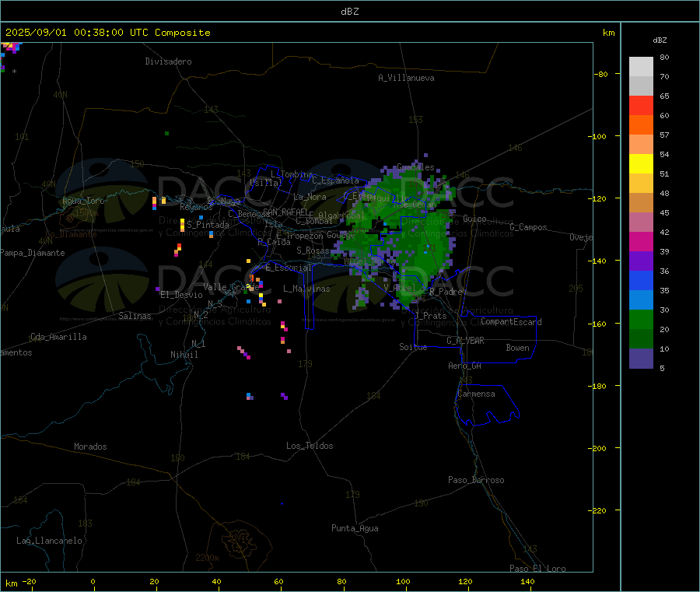Click the El_Desvio map label
This screenshot has width=700, height=592.
[x=182, y=295]
